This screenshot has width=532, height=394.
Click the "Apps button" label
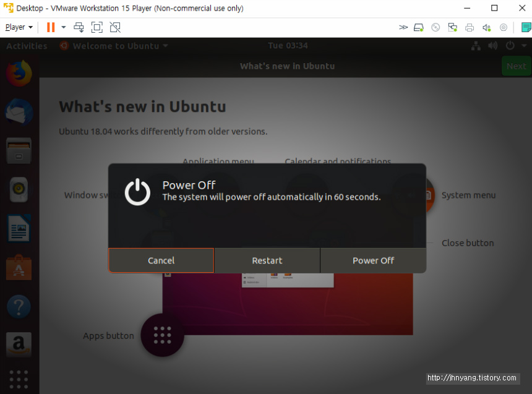109,336
